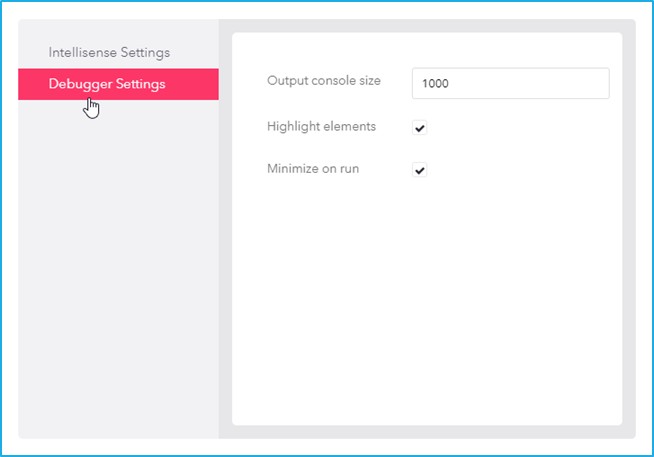Click the Minimize on run label text

(x=313, y=168)
